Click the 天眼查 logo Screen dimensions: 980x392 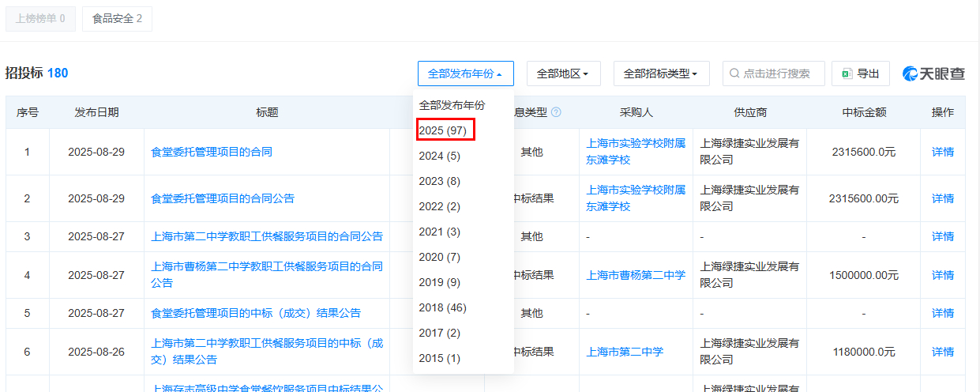point(934,73)
